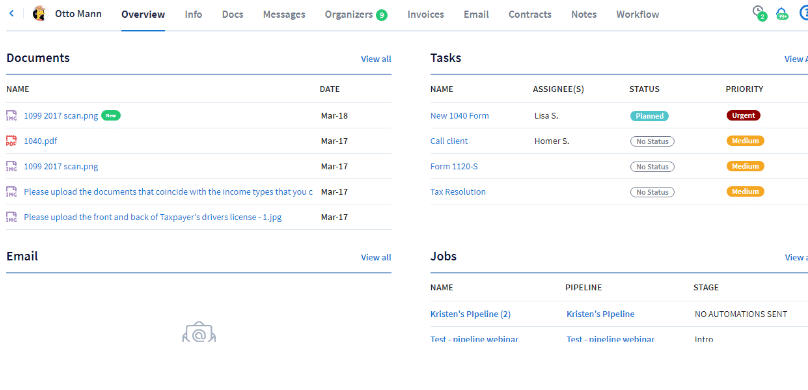The image size is (808, 390).
Task: Open the New 1040 Form task
Action: click(460, 115)
